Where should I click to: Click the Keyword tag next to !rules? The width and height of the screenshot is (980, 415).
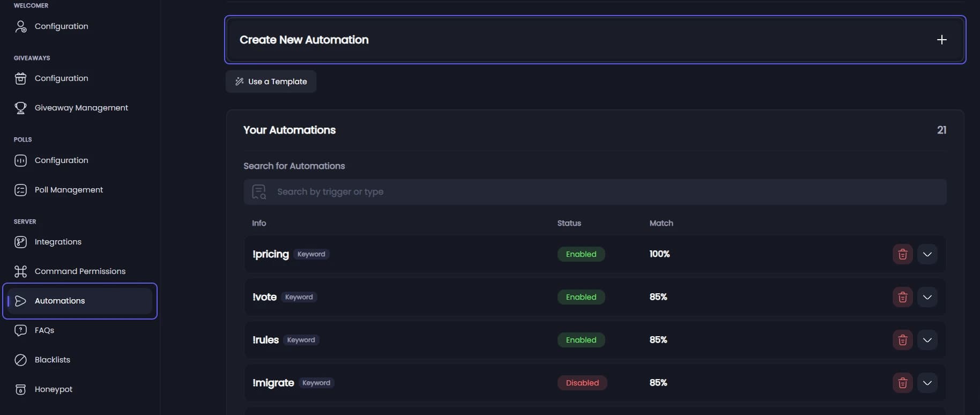301,340
